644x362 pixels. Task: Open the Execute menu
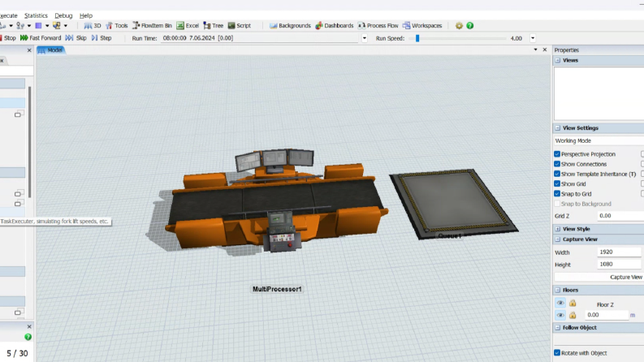pyautogui.click(x=9, y=15)
